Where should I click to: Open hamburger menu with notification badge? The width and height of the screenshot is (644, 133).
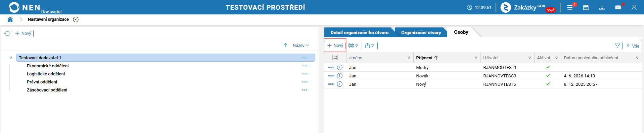point(570,7)
